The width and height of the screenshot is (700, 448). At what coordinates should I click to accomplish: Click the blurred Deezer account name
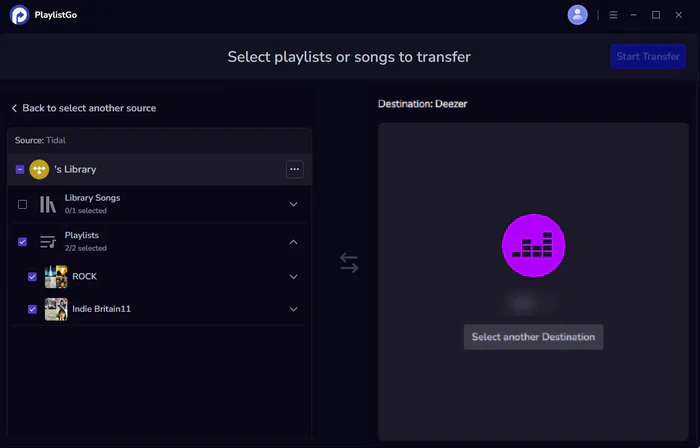click(x=531, y=302)
